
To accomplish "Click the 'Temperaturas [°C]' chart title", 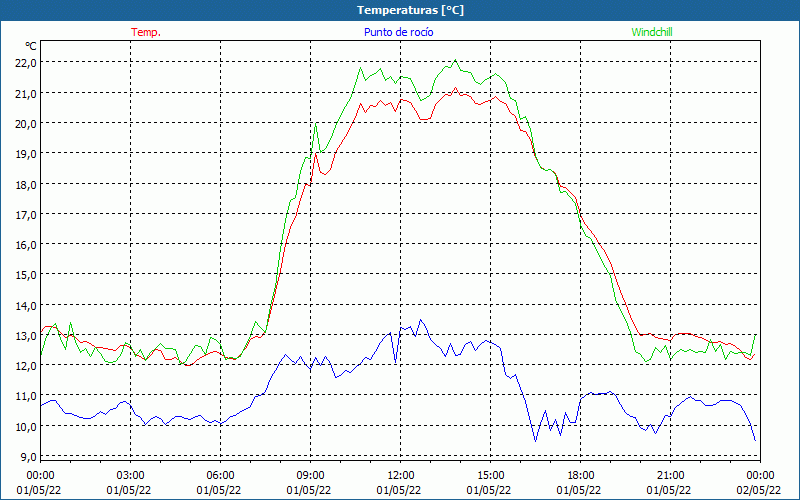I will pyautogui.click(x=410, y=10).
